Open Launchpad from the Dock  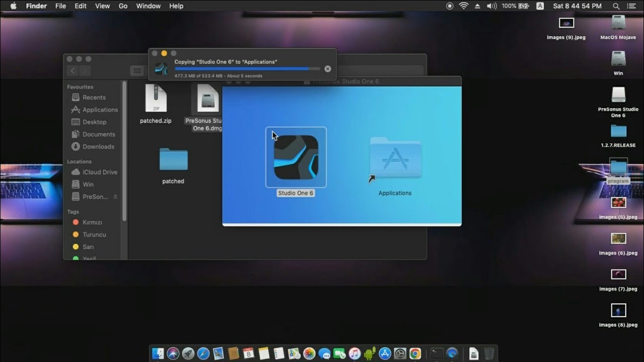click(x=188, y=353)
